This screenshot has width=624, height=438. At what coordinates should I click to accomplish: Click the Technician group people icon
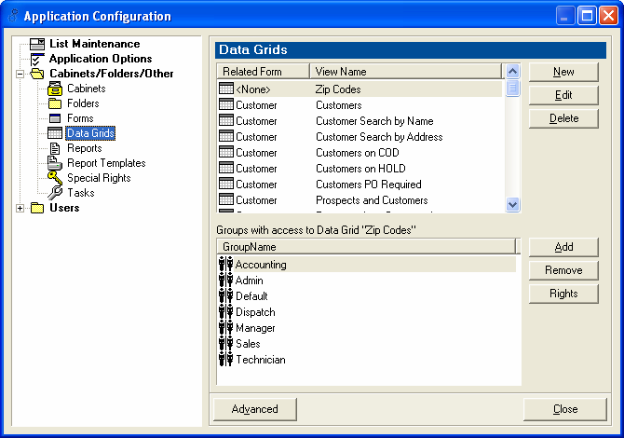click(226, 360)
